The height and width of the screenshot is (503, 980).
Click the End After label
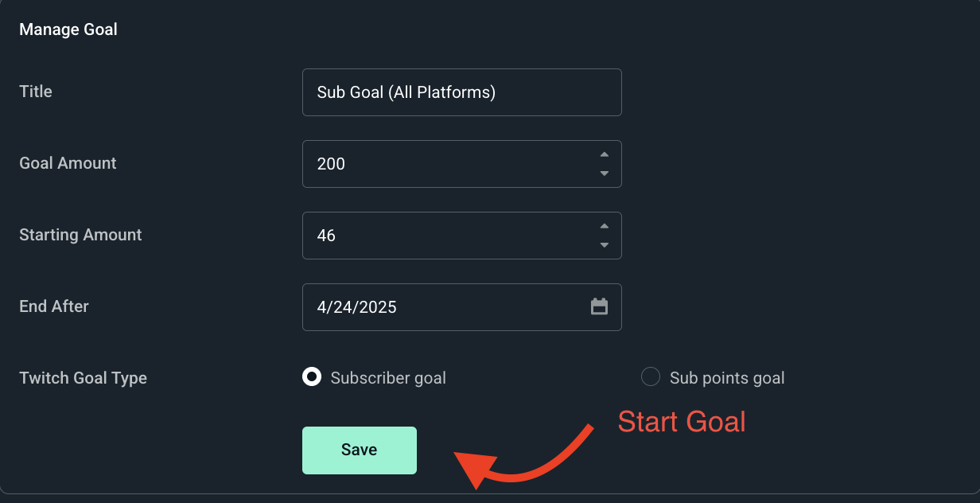(53, 306)
